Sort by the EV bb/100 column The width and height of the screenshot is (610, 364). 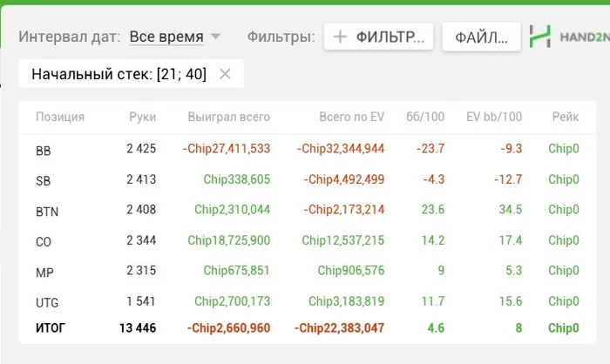(494, 117)
